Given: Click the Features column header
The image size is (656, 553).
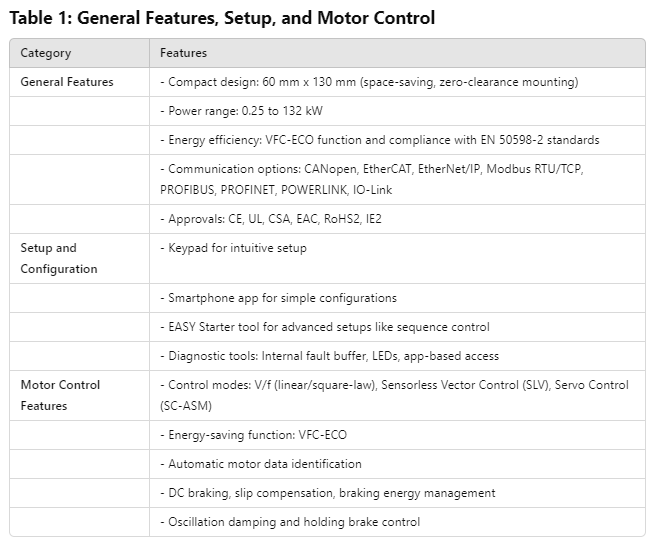Looking at the screenshot, I should (183, 53).
